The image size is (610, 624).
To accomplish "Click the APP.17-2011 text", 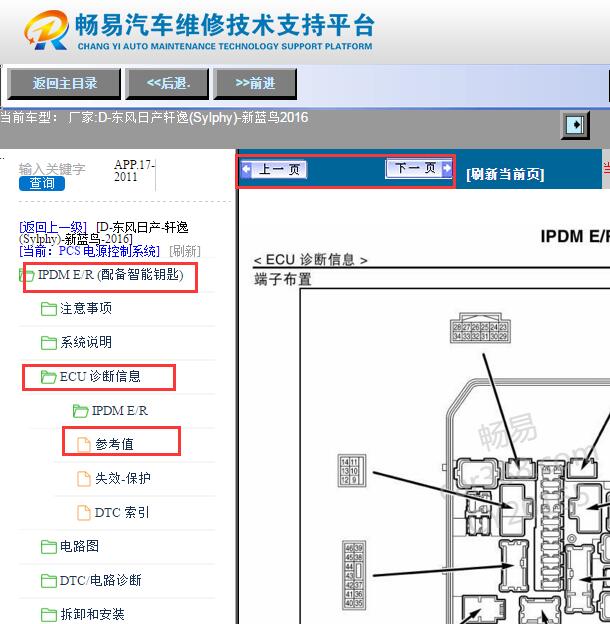I will pyautogui.click(x=134, y=170).
